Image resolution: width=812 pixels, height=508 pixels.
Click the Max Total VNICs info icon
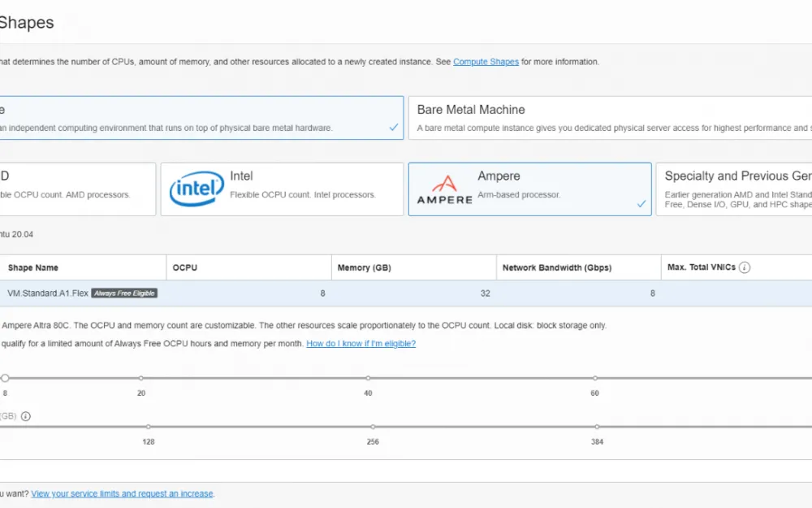(744, 267)
